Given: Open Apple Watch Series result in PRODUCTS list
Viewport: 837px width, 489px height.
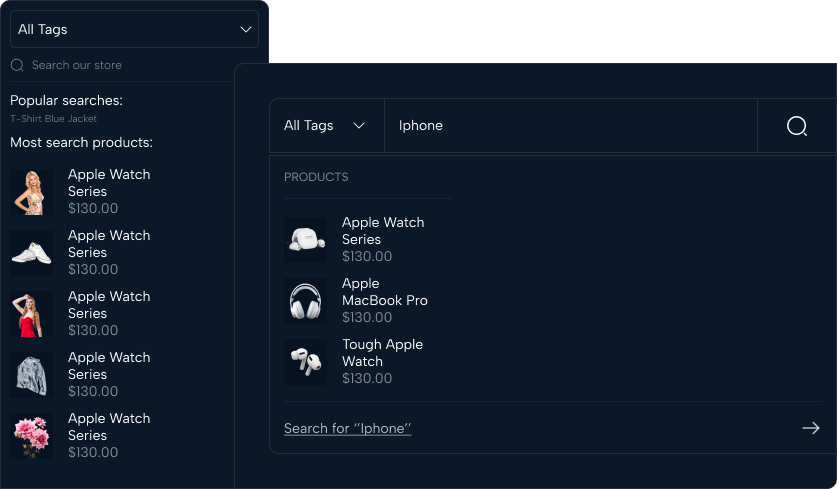Looking at the screenshot, I should point(383,231).
